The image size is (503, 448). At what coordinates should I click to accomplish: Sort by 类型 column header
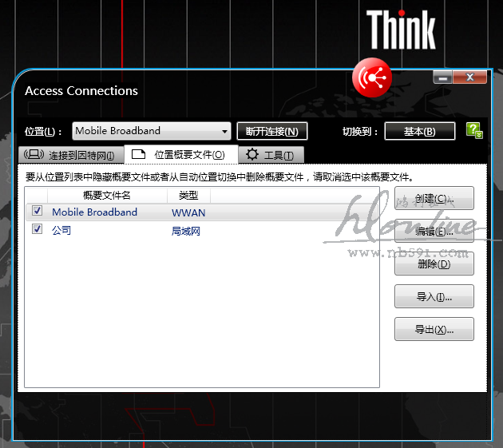[188, 195]
